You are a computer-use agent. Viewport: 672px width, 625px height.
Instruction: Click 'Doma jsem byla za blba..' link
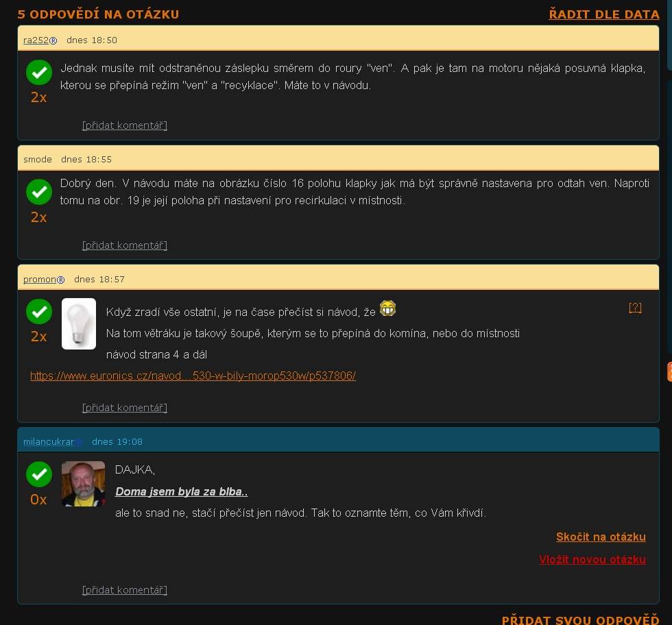click(x=181, y=492)
